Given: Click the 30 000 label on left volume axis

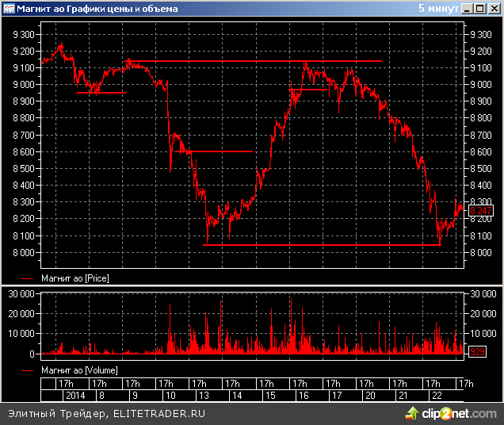Looking at the screenshot, I should (x=21, y=293).
